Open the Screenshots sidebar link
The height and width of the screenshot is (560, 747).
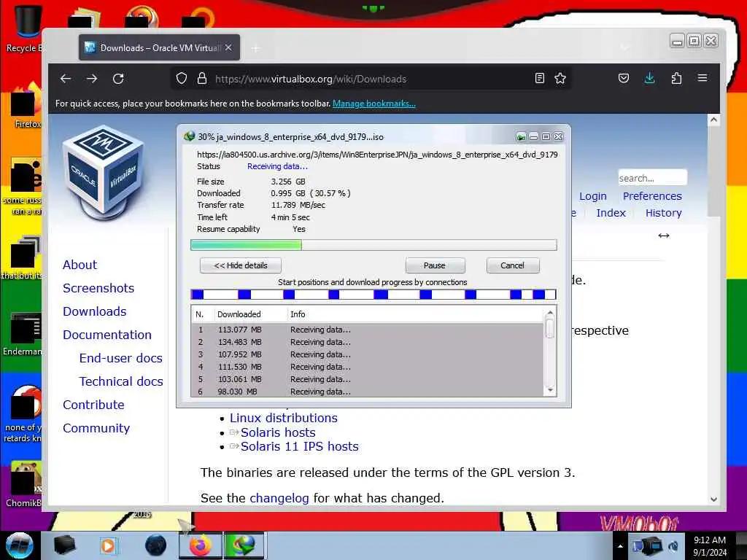coord(98,288)
